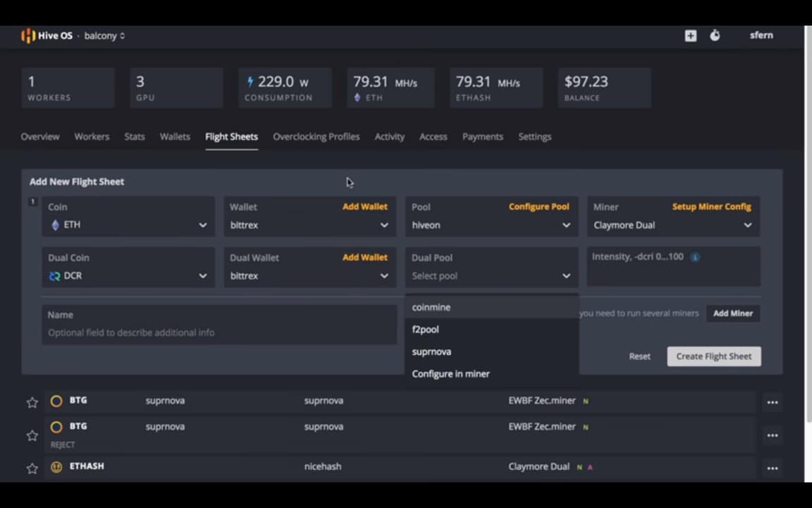Screen dimensions: 812x508
Task: Expand the Dual Wallet dropdown showing bittrex
Action: (x=309, y=276)
